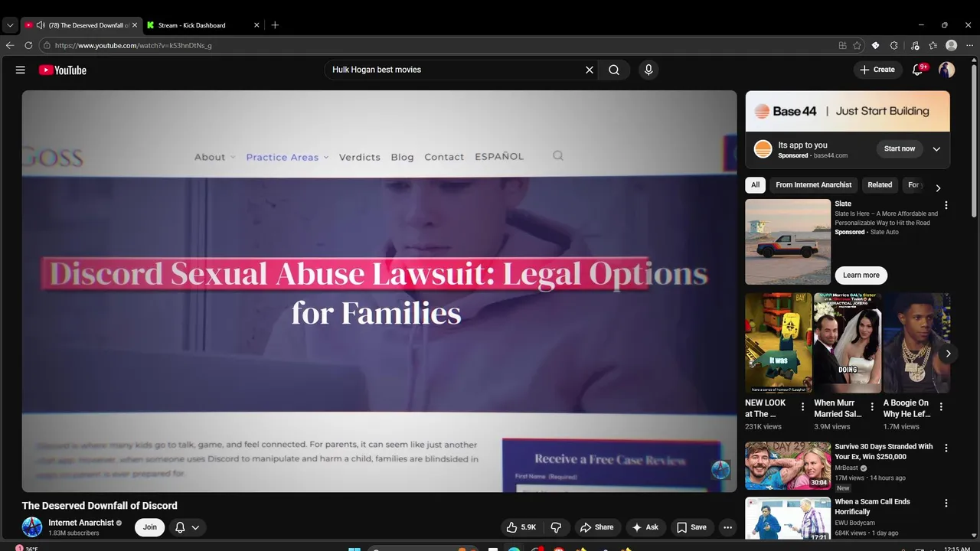Open options for When Murr Married short
The width and height of the screenshot is (980, 551).
(x=872, y=406)
